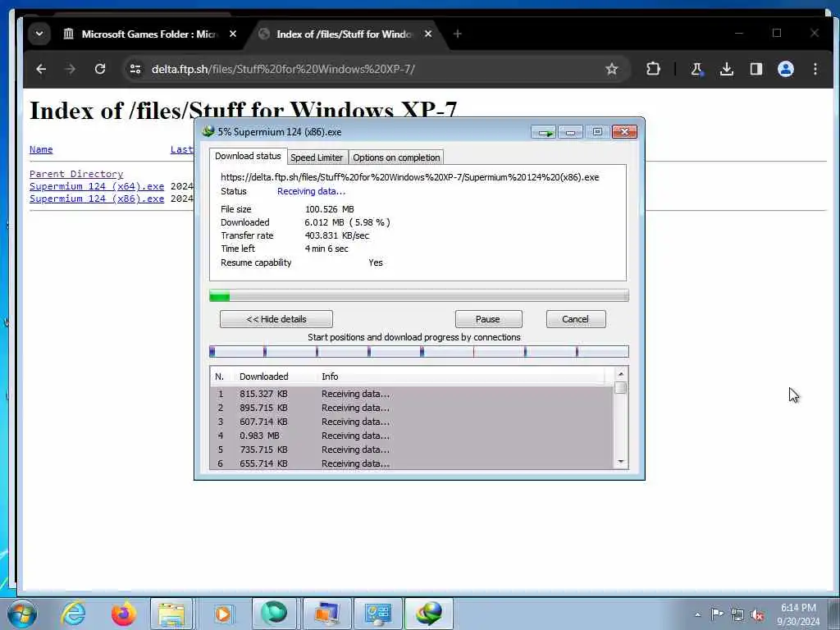Toggle the browser side panel icon
Image resolution: width=840 pixels, height=630 pixels.
[x=756, y=69]
